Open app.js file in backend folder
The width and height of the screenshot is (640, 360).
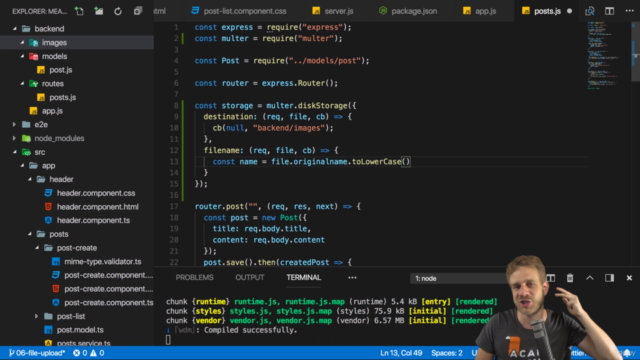click(x=52, y=111)
